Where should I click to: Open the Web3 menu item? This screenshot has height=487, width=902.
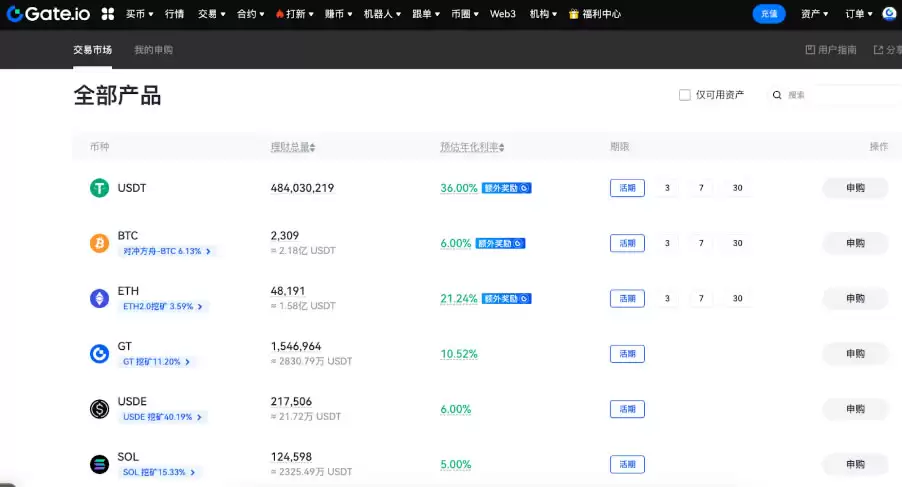click(502, 14)
